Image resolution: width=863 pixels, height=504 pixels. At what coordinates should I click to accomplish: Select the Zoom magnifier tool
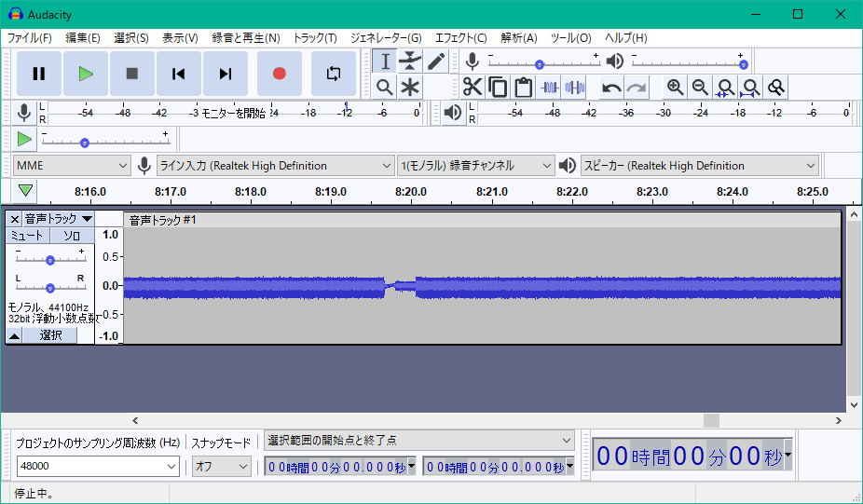(385, 87)
